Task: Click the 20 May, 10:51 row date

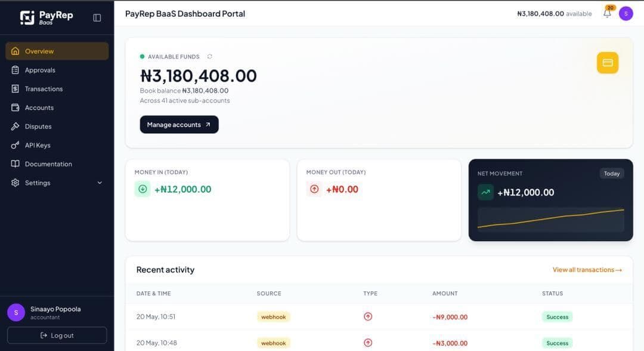Action: (x=156, y=317)
